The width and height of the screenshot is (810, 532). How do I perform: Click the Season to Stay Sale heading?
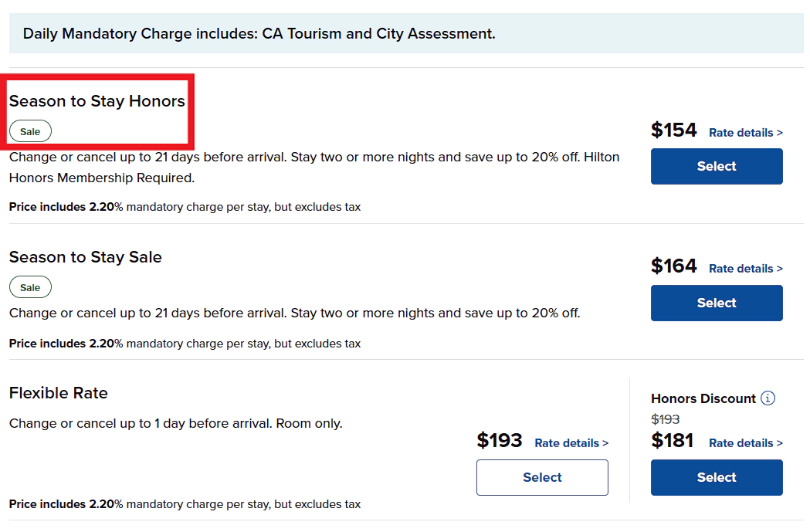[86, 257]
